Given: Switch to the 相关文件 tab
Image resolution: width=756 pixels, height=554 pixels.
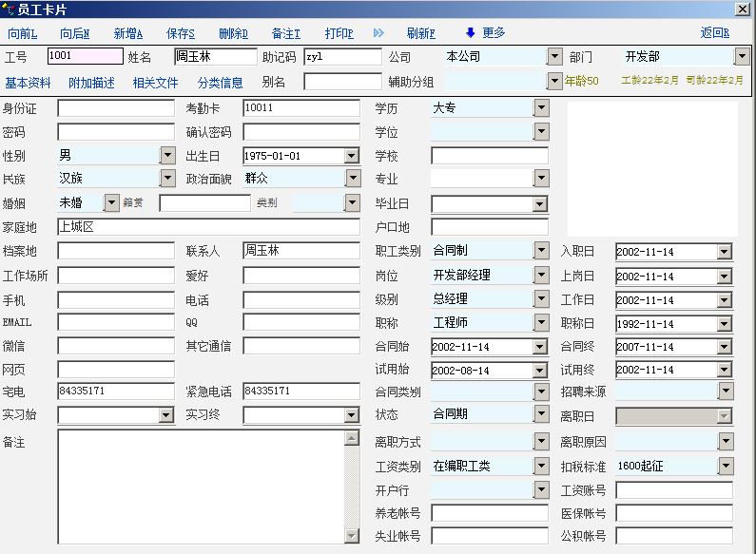Looking at the screenshot, I should click(x=155, y=83).
